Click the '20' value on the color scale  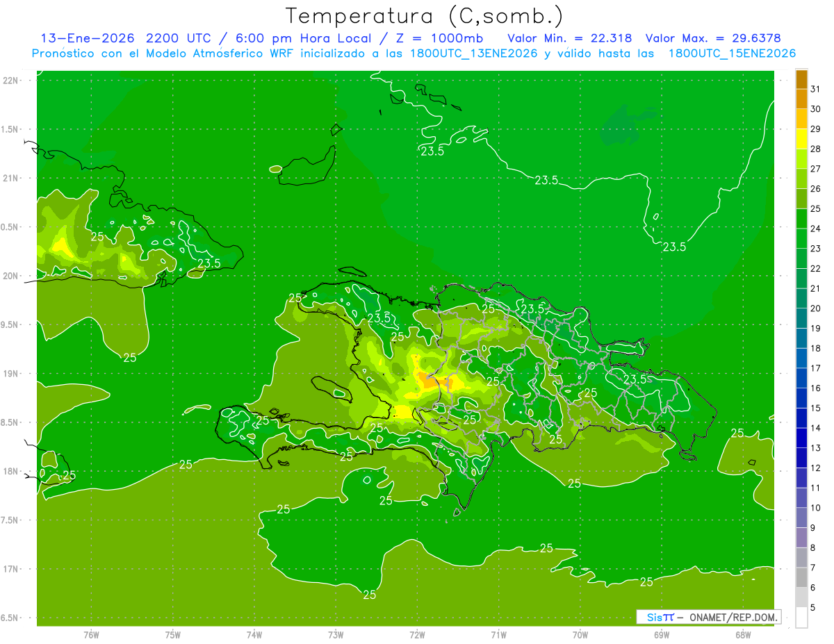coord(816,308)
